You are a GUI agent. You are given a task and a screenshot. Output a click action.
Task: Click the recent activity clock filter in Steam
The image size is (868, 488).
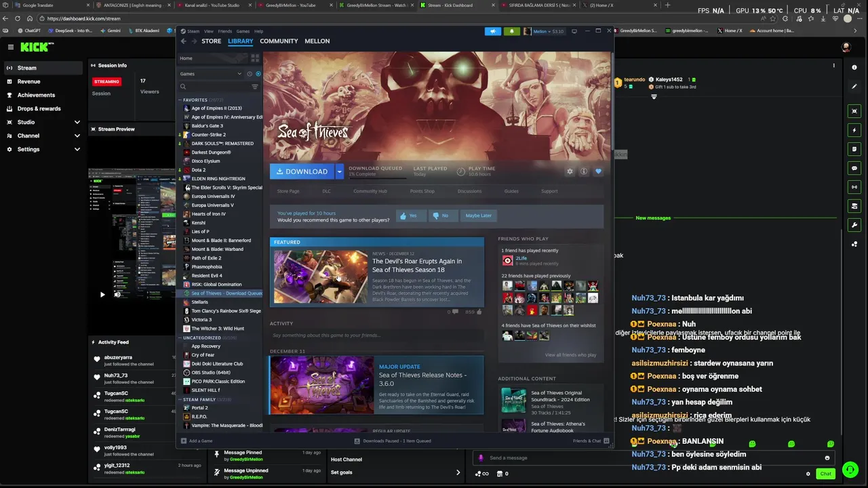[250, 74]
